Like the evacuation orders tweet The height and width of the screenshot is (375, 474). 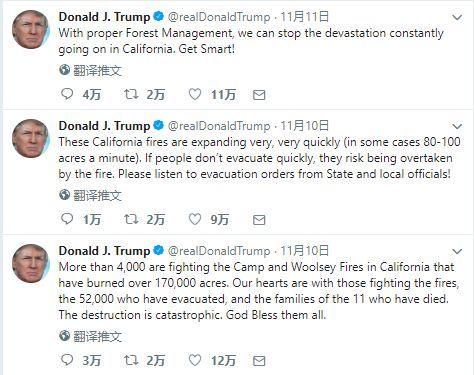pos(195,219)
